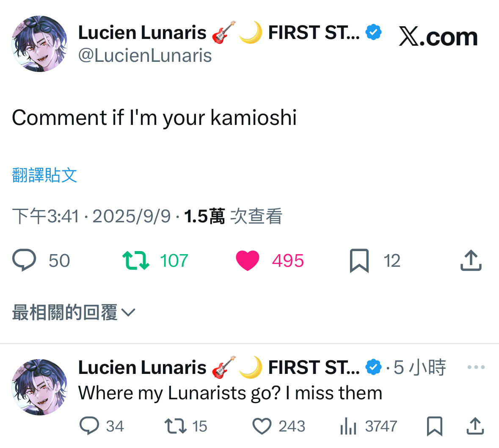The image size is (499, 448).
Task: Open the post timestamp 下午3:41 2025/9/9
Action: pyautogui.click(x=91, y=216)
